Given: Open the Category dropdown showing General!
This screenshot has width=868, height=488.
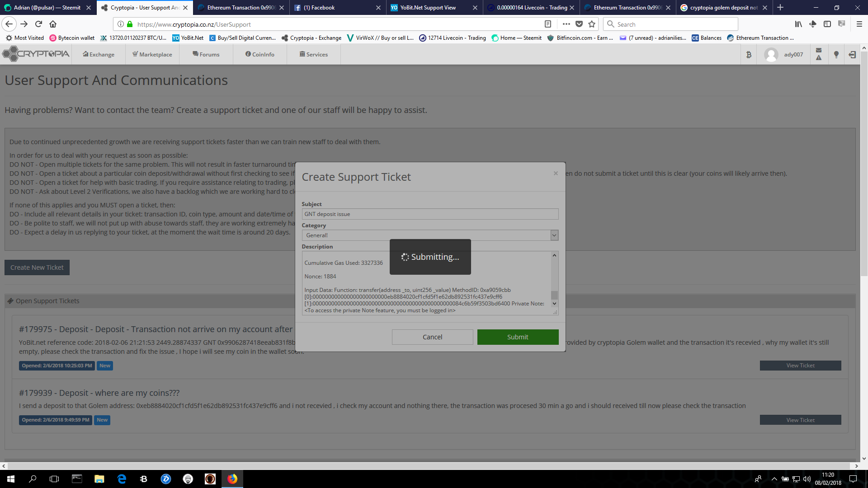Looking at the screenshot, I should [x=554, y=235].
